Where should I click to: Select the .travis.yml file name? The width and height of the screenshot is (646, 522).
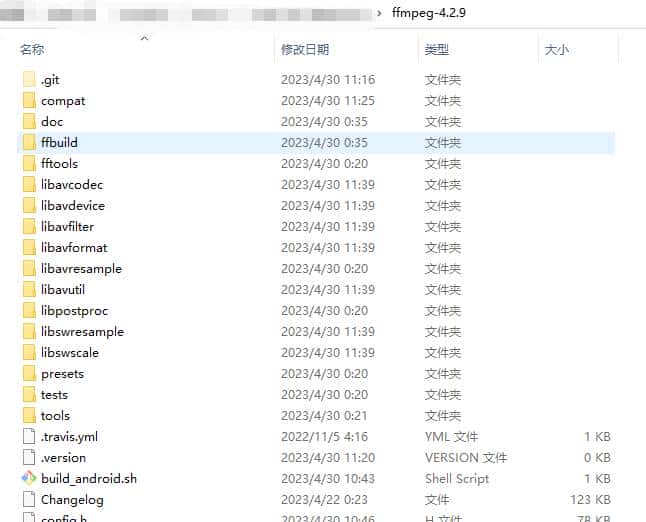tap(69, 437)
